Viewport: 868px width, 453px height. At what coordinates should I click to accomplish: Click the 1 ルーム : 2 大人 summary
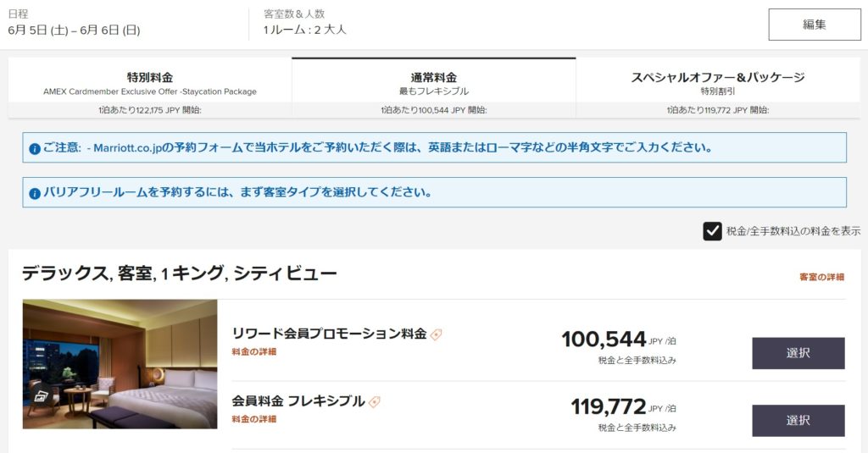pos(304,30)
